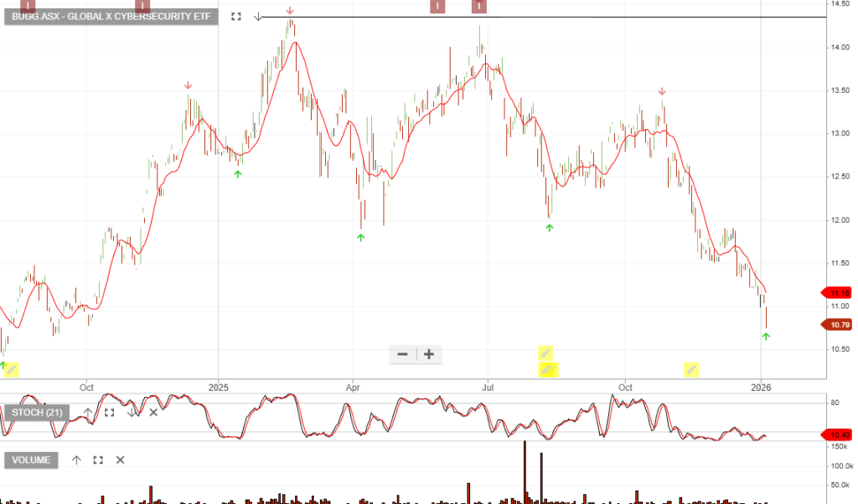Image resolution: width=858 pixels, height=504 pixels.
Task: Move the VOLUME pane up
Action: click(x=76, y=460)
